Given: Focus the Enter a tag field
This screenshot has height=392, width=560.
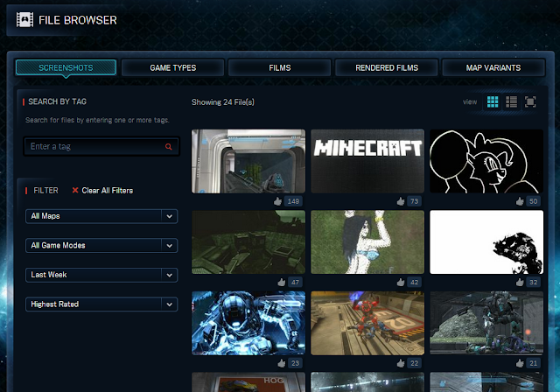Looking at the screenshot, I should coord(94,147).
